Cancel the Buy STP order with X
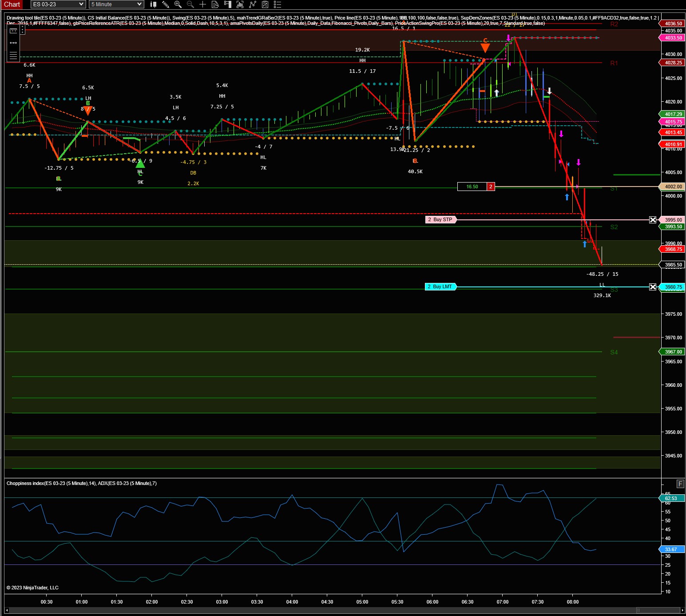 (653, 220)
